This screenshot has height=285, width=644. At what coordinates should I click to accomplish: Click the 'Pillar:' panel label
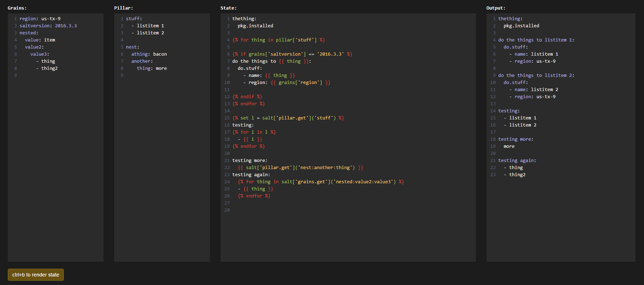(123, 8)
